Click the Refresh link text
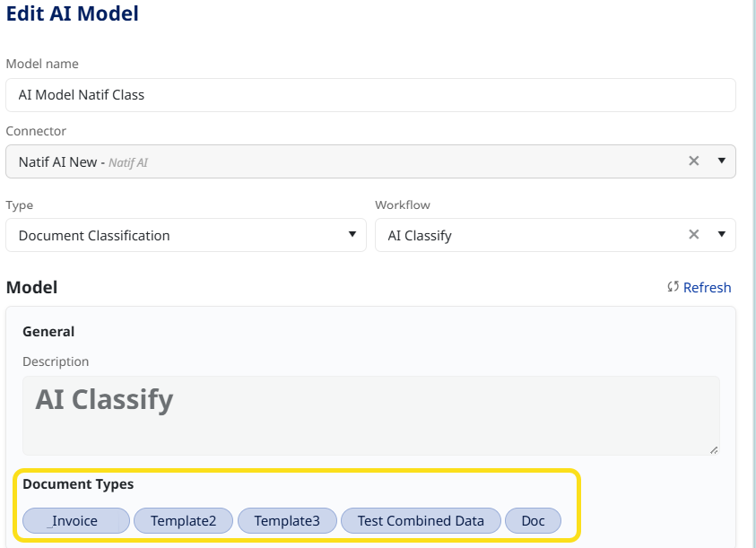Screen dimensions: 756x548 (x=707, y=288)
